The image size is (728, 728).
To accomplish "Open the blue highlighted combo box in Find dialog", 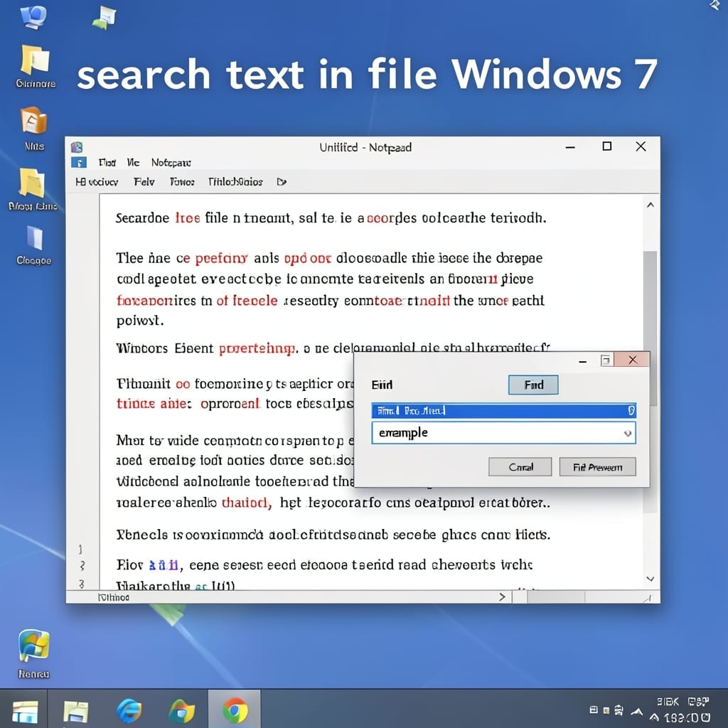I will (x=504, y=411).
